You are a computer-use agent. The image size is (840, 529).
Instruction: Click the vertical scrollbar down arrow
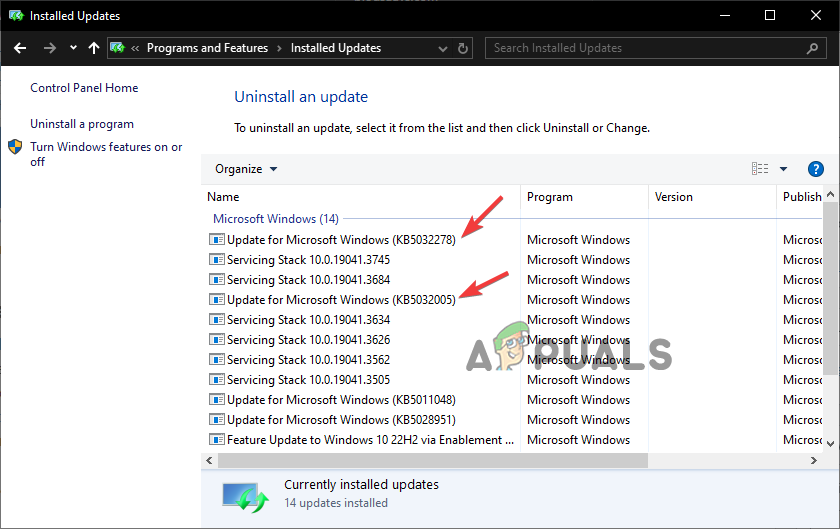pyautogui.click(x=830, y=444)
